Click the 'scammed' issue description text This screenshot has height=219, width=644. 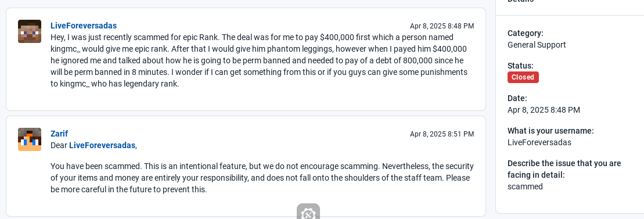click(x=526, y=186)
